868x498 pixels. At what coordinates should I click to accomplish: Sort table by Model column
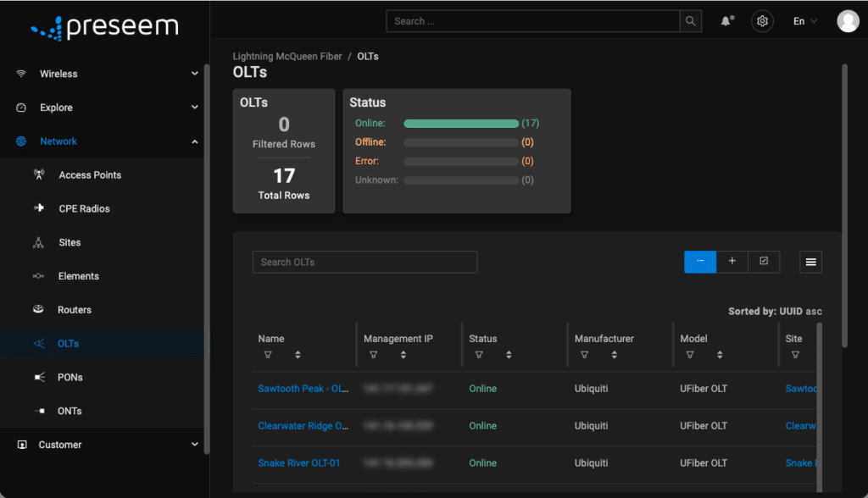720,355
